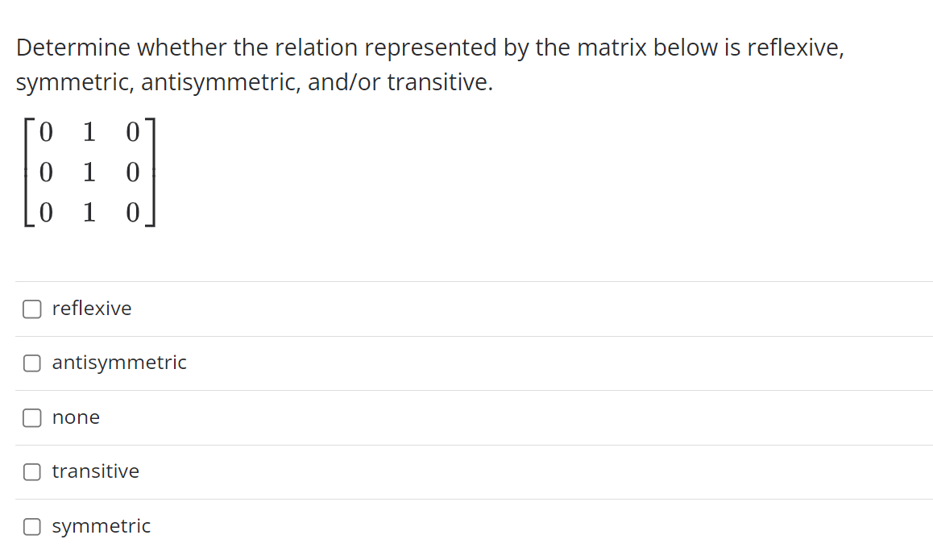Screen dimensions: 933x560
Task: Check the antisymmetric option checkbox
Action: (31, 363)
